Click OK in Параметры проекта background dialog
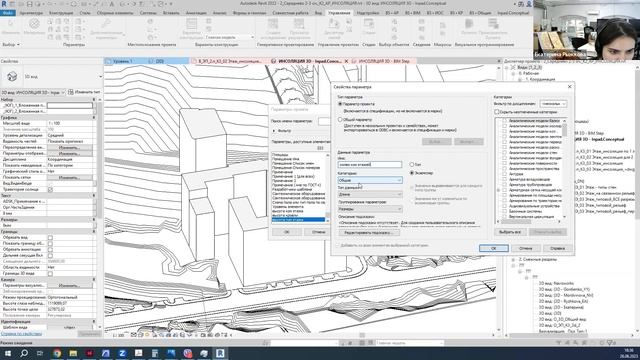Image resolution: width=640 pixels, height=360 pixels. (x=287, y=232)
